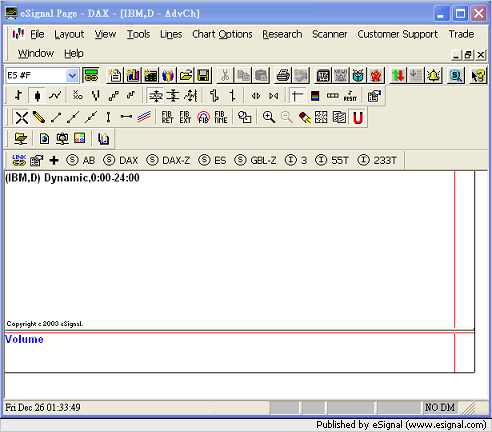Open the Chart Options menu

coord(222,34)
